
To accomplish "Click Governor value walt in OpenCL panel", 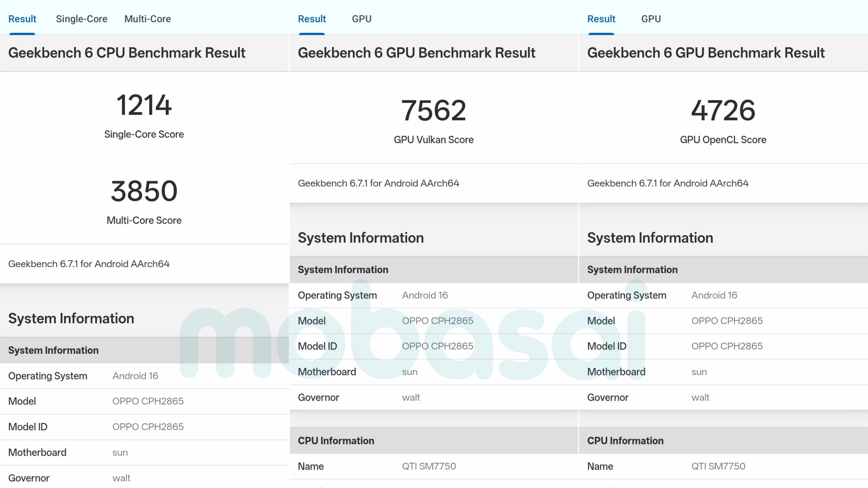I will [x=700, y=397].
